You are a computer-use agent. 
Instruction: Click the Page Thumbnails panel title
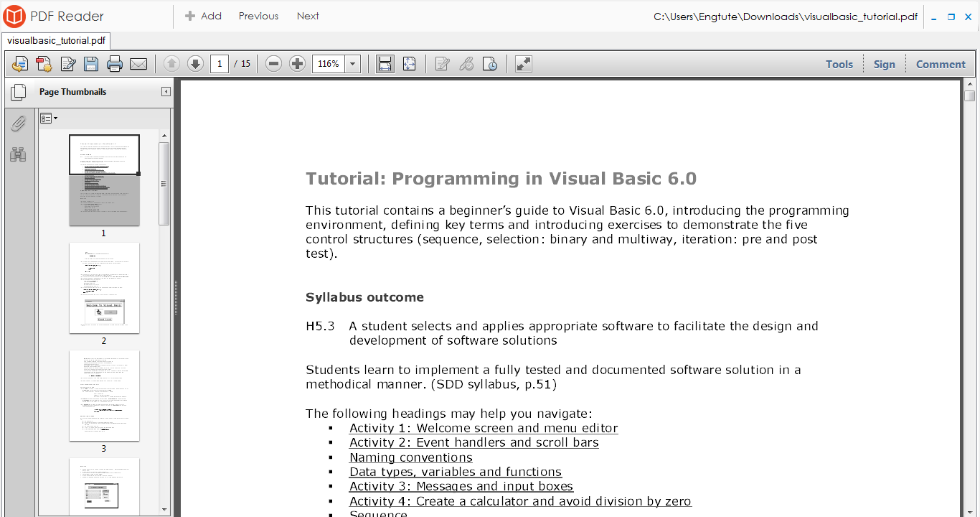point(72,92)
